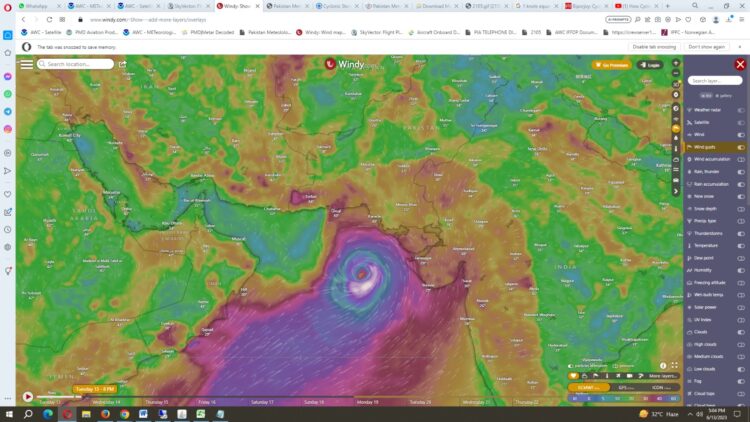Click the highlighted wind icon in toolbar
This screenshot has width=750, height=422.
coord(676,128)
